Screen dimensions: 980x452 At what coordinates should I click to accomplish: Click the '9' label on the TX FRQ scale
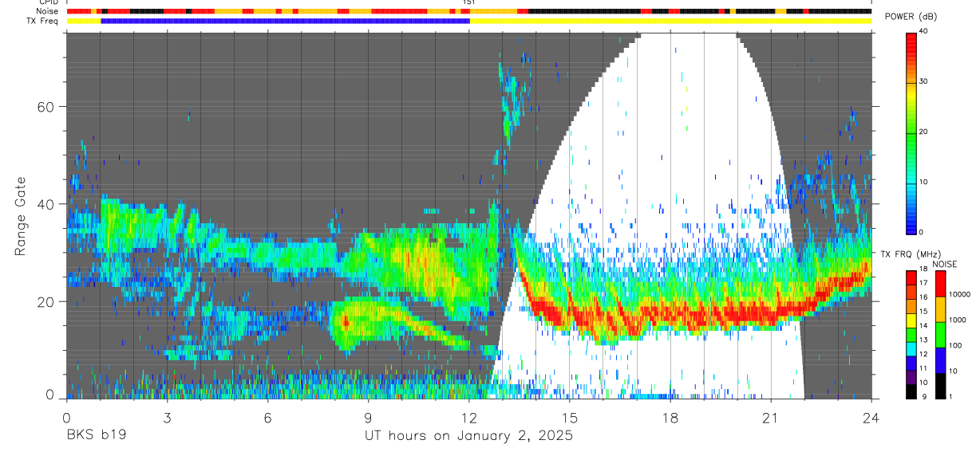(923, 396)
